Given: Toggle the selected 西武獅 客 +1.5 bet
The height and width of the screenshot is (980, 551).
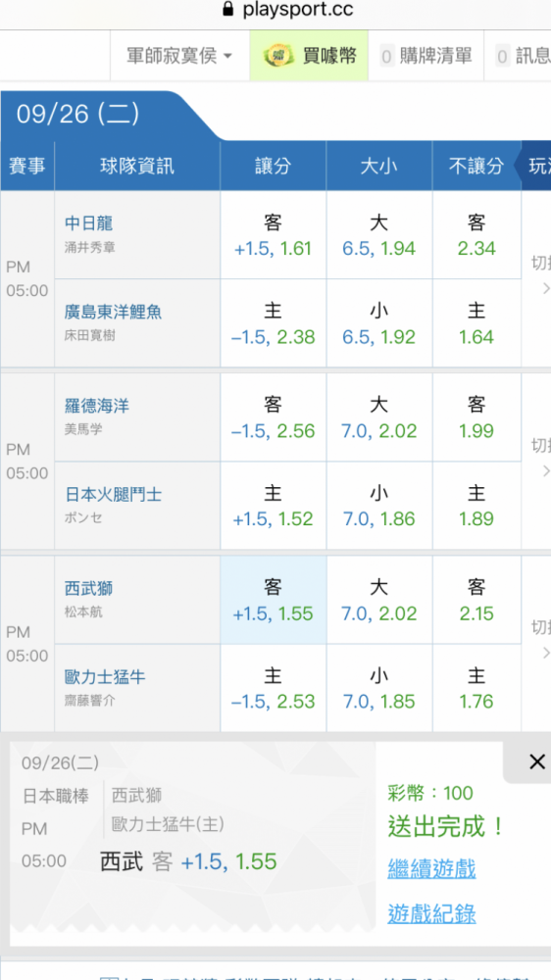Looking at the screenshot, I should click(x=273, y=600).
